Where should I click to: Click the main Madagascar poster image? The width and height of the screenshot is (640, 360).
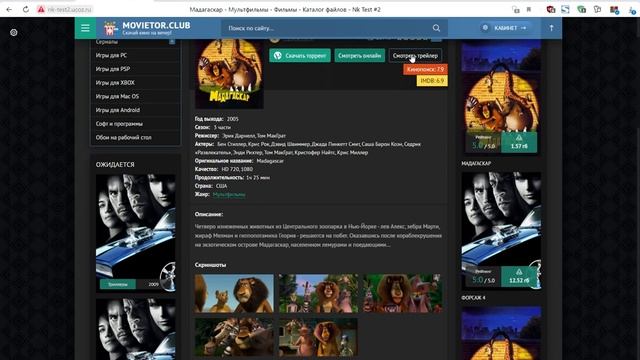click(x=229, y=73)
